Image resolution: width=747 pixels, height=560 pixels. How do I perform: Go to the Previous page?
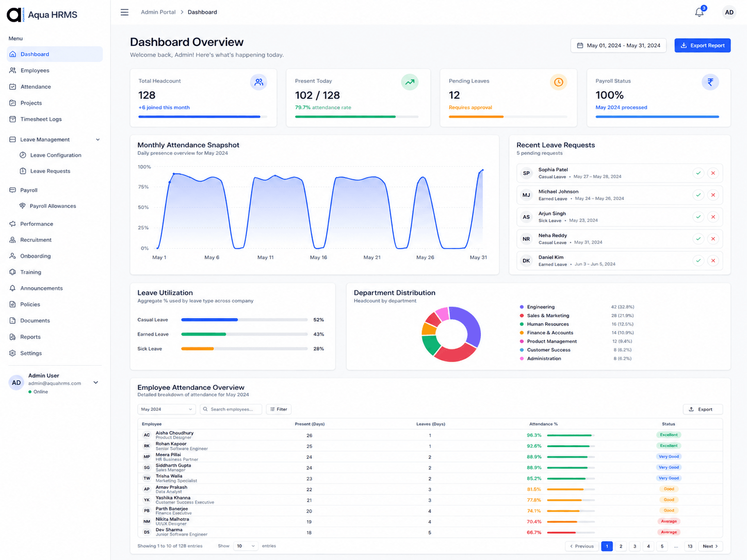tap(581, 546)
